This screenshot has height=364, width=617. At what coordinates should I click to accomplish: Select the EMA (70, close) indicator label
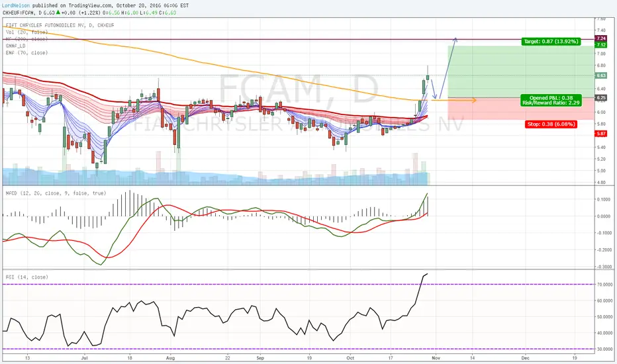26,53
